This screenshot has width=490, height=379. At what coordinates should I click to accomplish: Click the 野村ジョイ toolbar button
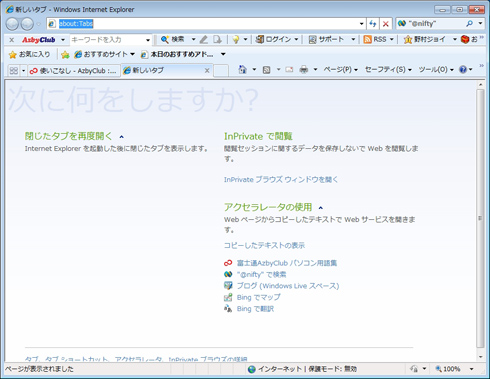(425, 39)
